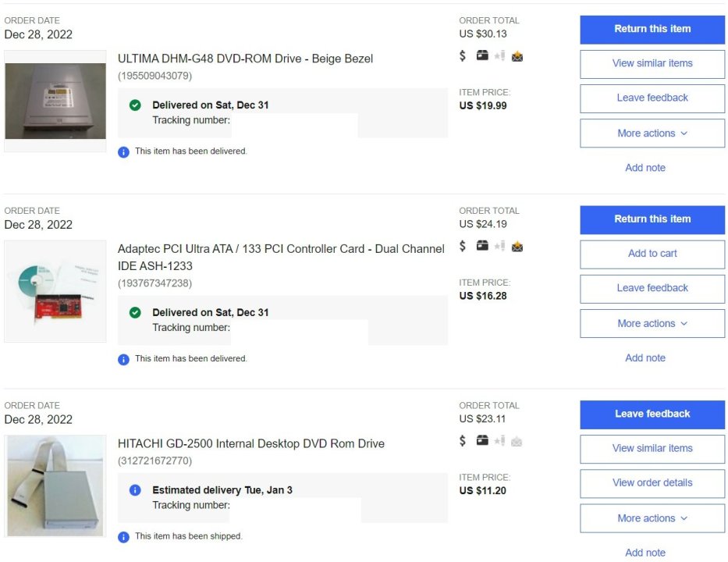This screenshot has width=728, height=562.
Task: Click feedback-received envelope icon on ULTIMA order
Action: 517,55
